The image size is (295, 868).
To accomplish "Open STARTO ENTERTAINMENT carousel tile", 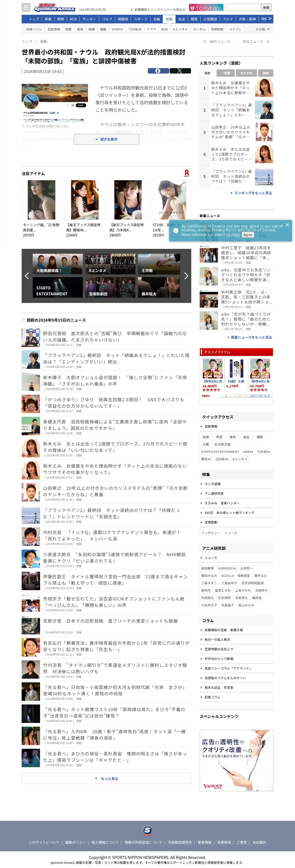I will [x=58, y=287].
